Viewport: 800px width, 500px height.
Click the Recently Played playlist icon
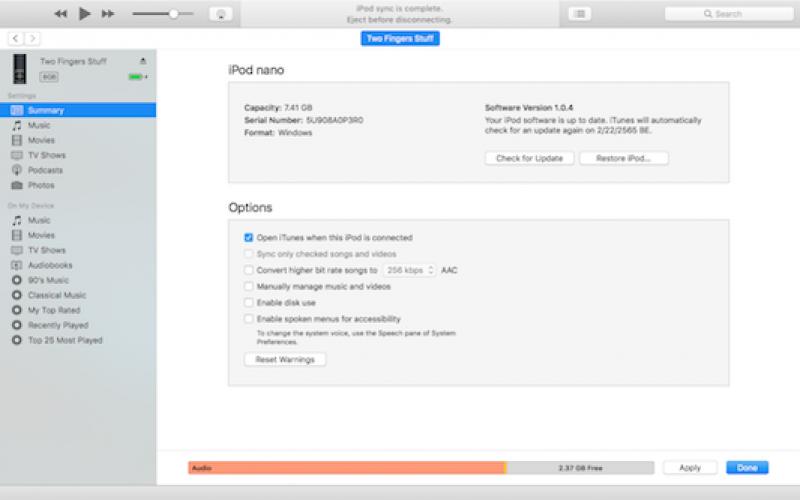(x=17, y=325)
